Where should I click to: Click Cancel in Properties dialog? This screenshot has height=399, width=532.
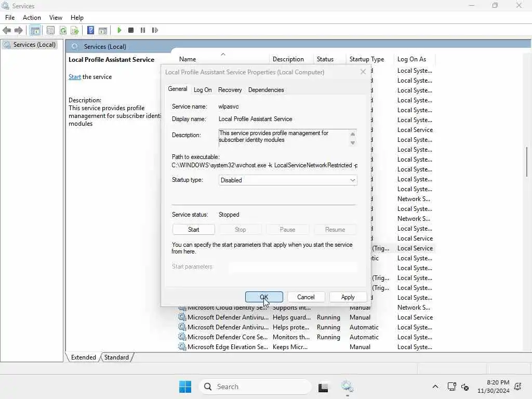305,297
